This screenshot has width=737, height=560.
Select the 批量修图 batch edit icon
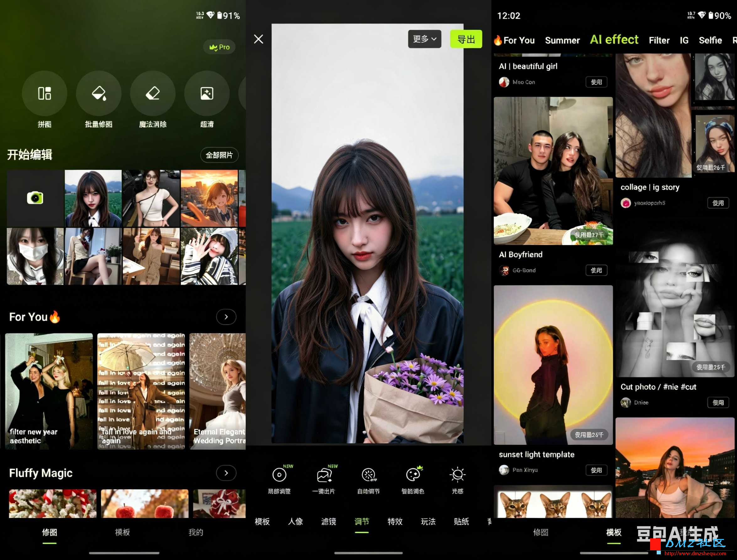pos(99,93)
